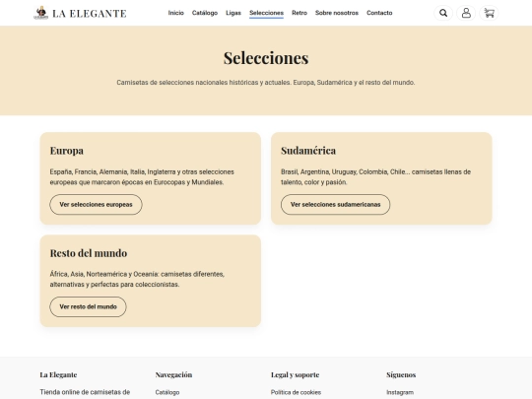
Task: Open the user account icon
Action: (x=466, y=13)
